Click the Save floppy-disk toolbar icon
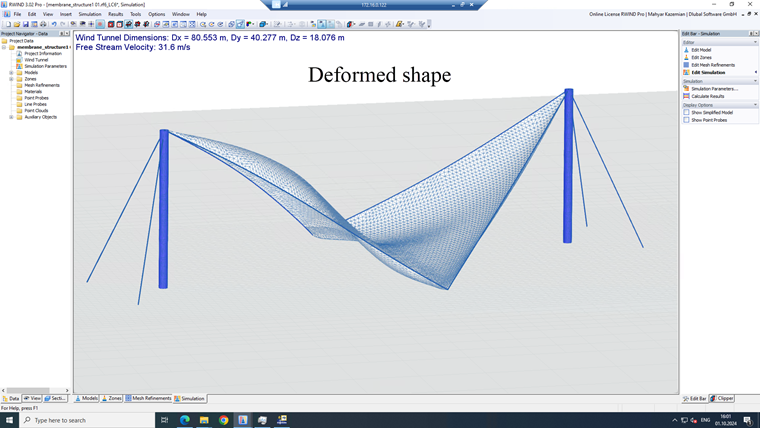 [26, 24]
